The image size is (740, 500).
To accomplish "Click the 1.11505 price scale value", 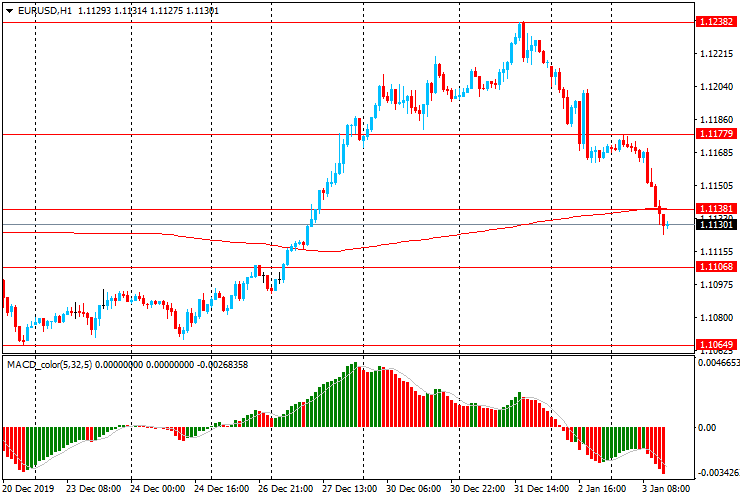I will tap(717, 186).
